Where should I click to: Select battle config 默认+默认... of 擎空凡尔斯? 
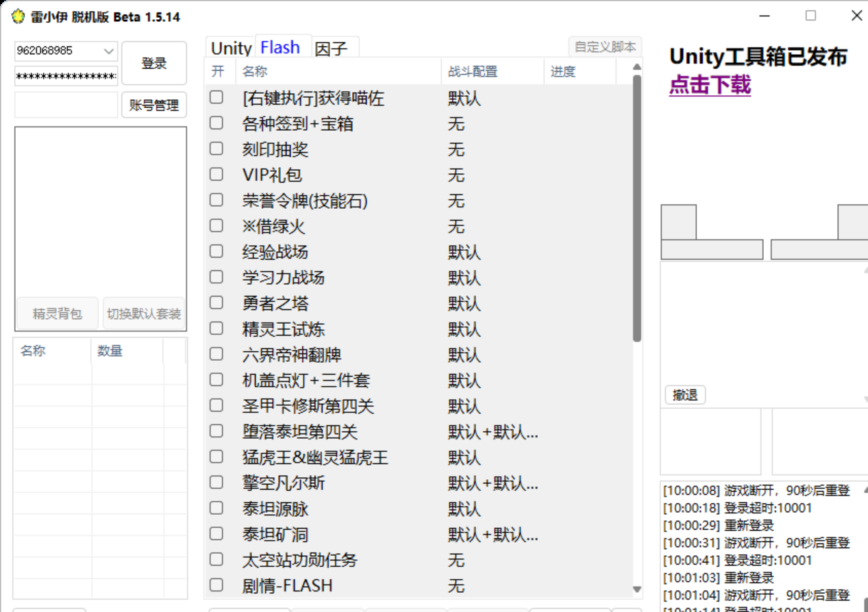click(x=493, y=483)
